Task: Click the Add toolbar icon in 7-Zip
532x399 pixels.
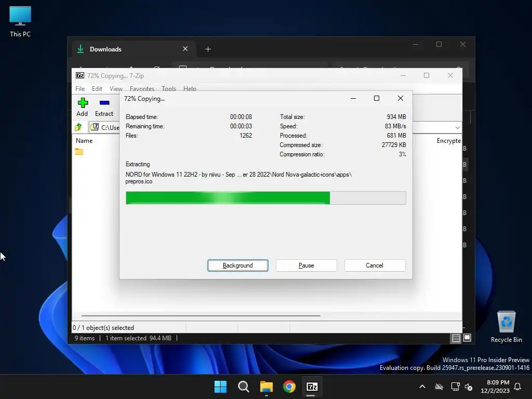Action: click(83, 103)
